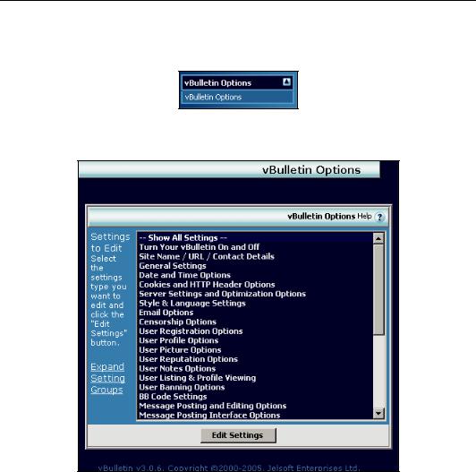Select 'Turn Your vBulletin On and Off'
476x472 pixels.
click(x=255, y=247)
